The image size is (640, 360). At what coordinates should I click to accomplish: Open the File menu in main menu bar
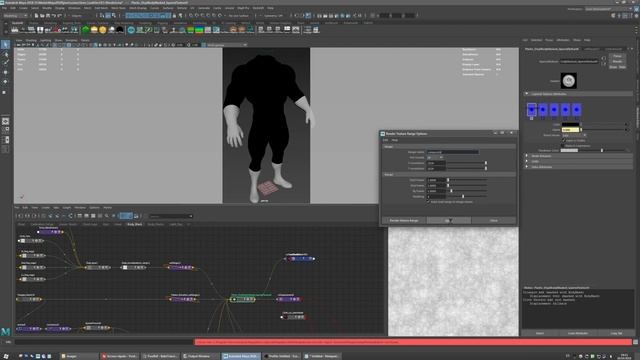click(x=4, y=8)
